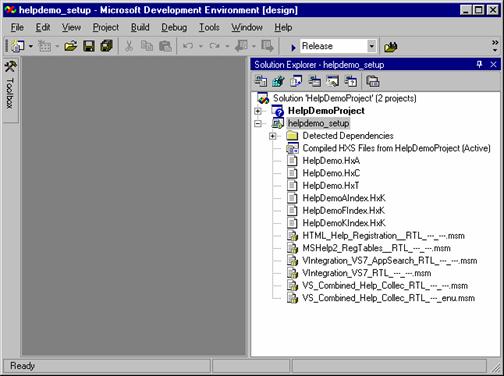This screenshot has width=504, height=376.
Task: Click the Open File folder icon
Action: point(71,46)
